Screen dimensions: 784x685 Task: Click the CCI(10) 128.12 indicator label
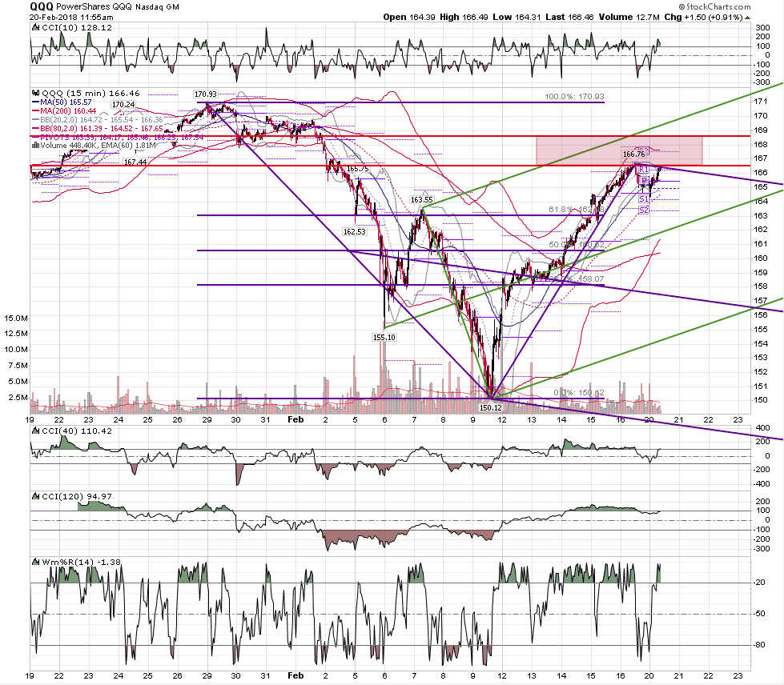coord(77,28)
